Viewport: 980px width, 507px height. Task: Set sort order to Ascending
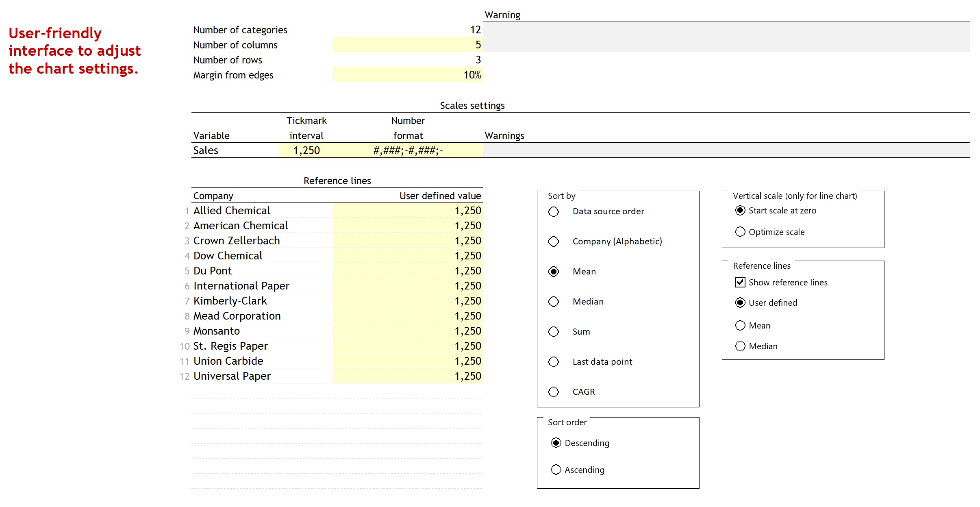(x=556, y=470)
